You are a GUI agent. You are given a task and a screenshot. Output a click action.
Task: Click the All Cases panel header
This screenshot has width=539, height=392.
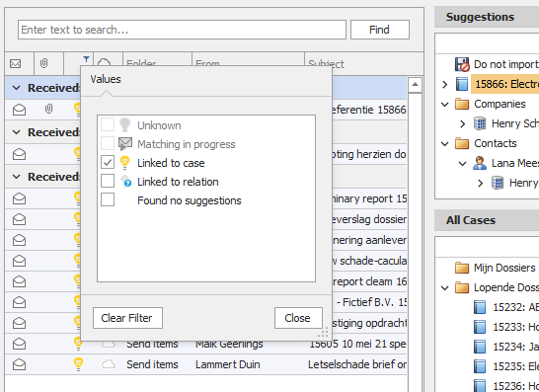[x=487, y=220]
